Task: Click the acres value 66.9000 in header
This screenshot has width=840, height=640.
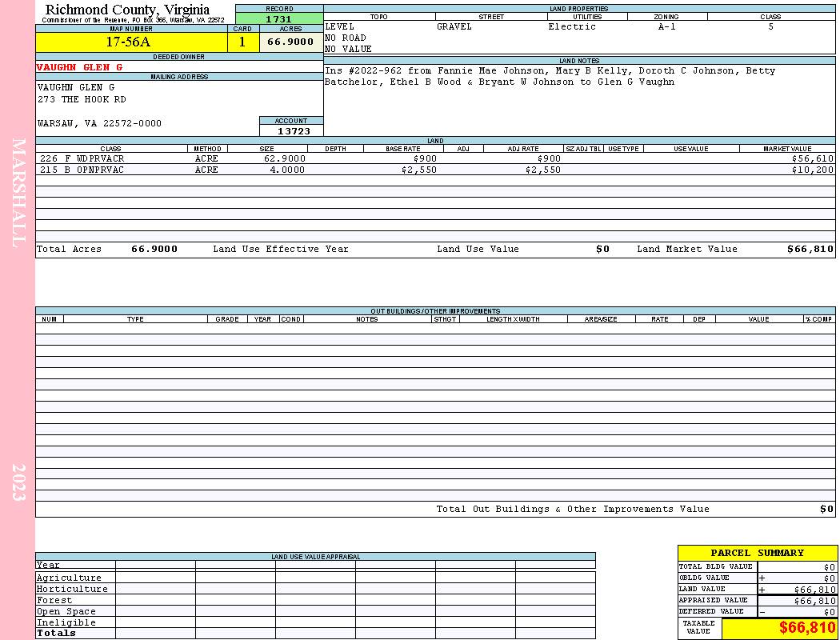Action: [291, 42]
